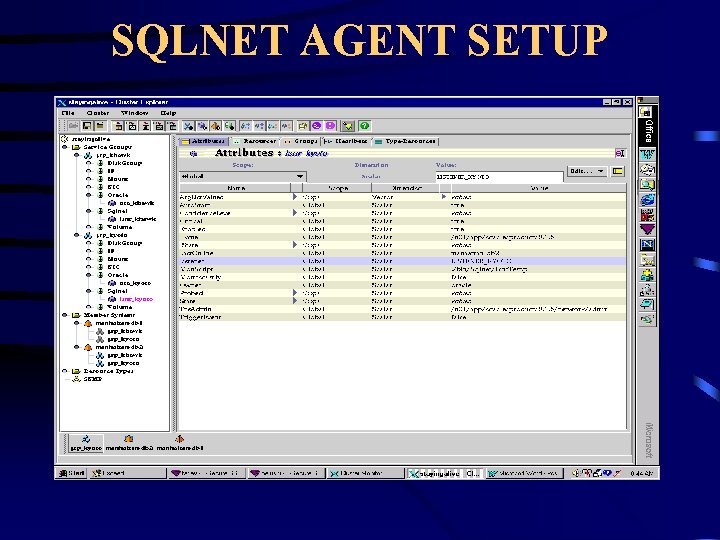Select the Attributes tab
720x540 pixels.
tap(203, 141)
